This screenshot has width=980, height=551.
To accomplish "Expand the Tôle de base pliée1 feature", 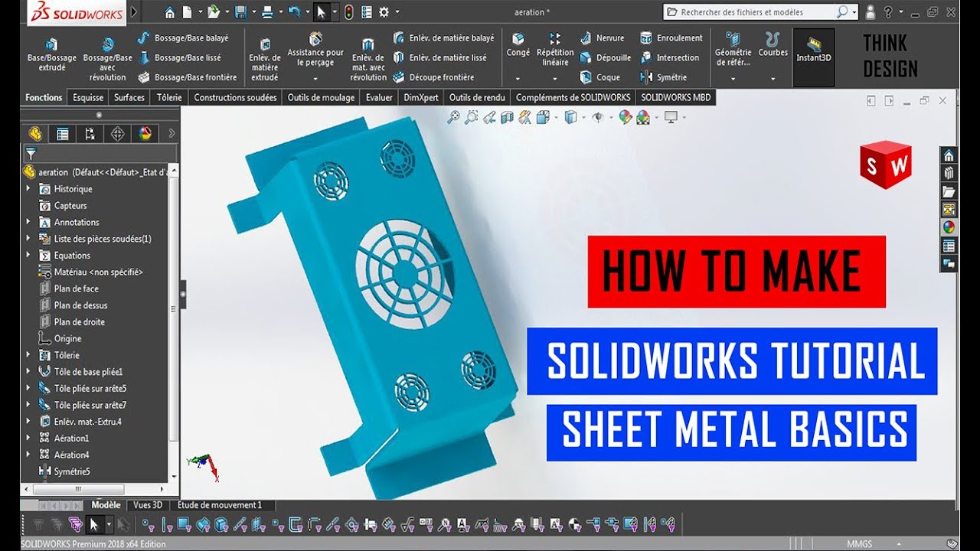I will click(29, 372).
